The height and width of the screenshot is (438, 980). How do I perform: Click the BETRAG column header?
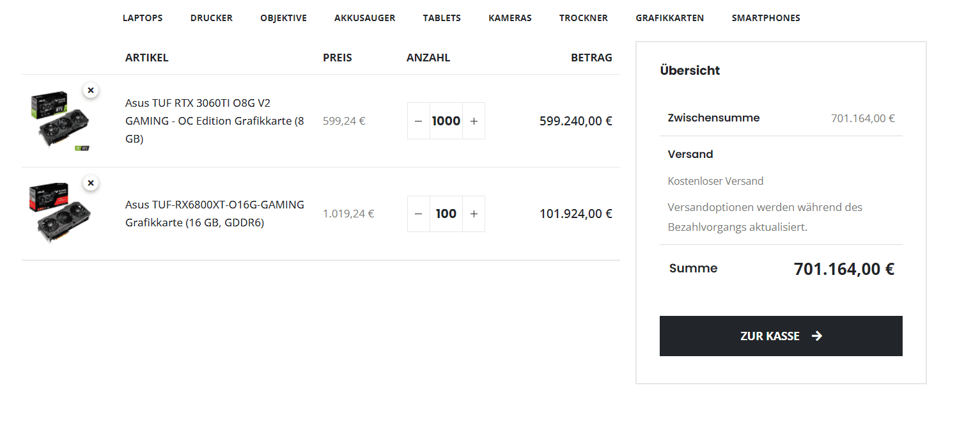(591, 58)
